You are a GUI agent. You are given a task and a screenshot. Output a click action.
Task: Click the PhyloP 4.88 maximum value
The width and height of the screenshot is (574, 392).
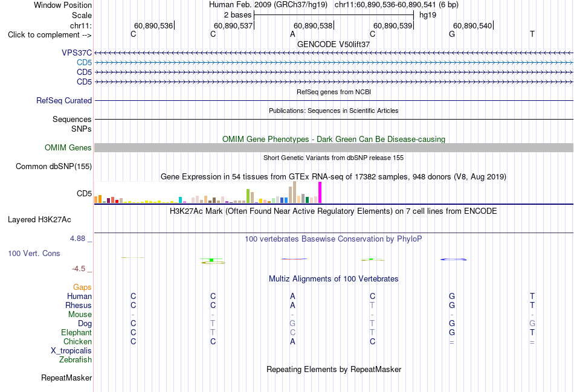[77, 239]
